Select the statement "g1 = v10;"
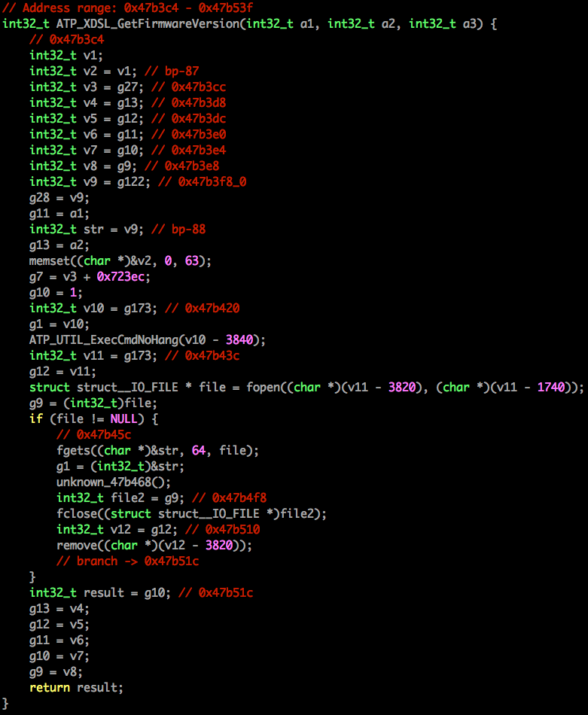This screenshot has width=588, height=715. point(59,324)
